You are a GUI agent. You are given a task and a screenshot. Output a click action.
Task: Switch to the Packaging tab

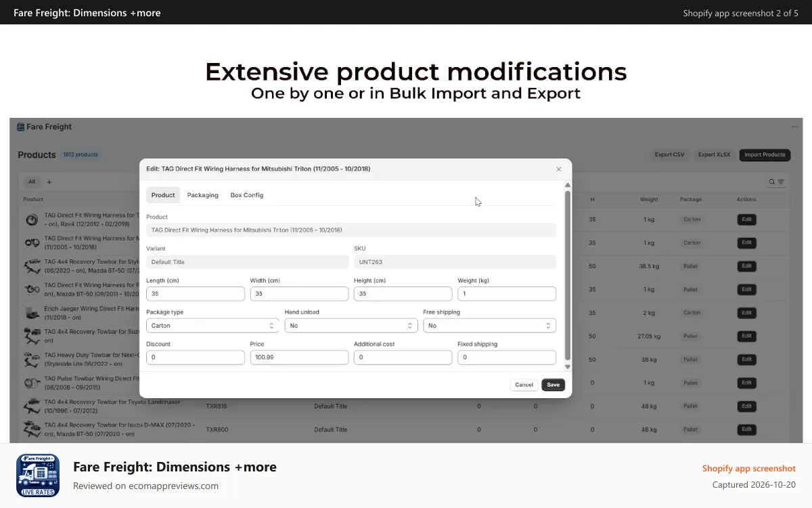click(203, 195)
